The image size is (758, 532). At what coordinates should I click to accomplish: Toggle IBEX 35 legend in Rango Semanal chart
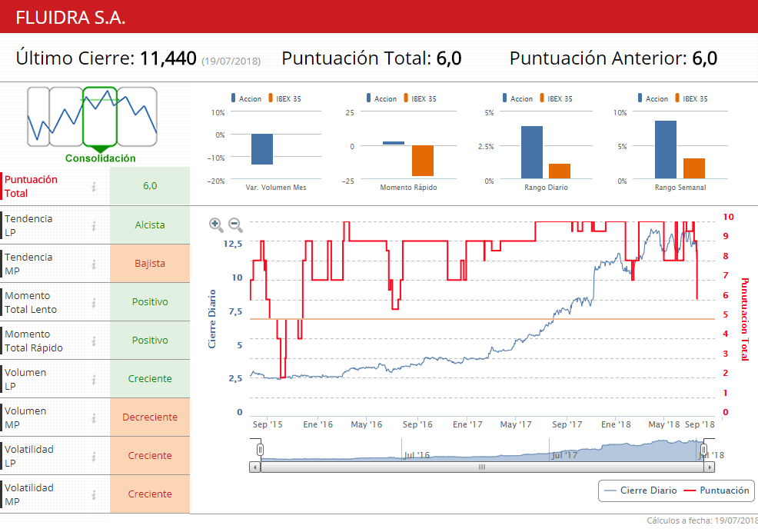691,98
